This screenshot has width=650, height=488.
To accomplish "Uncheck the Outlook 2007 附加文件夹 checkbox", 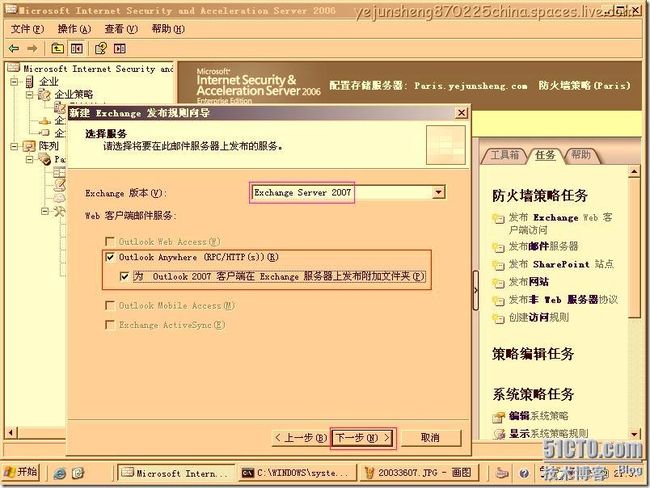I will click(x=124, y=276).
